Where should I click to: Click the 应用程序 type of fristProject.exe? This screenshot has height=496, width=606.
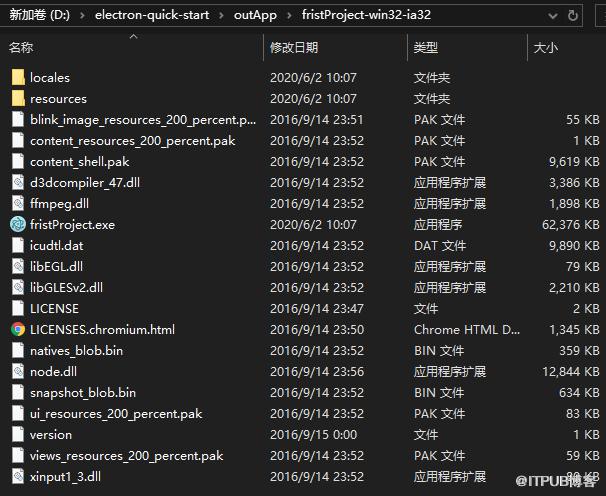point(438,225)
